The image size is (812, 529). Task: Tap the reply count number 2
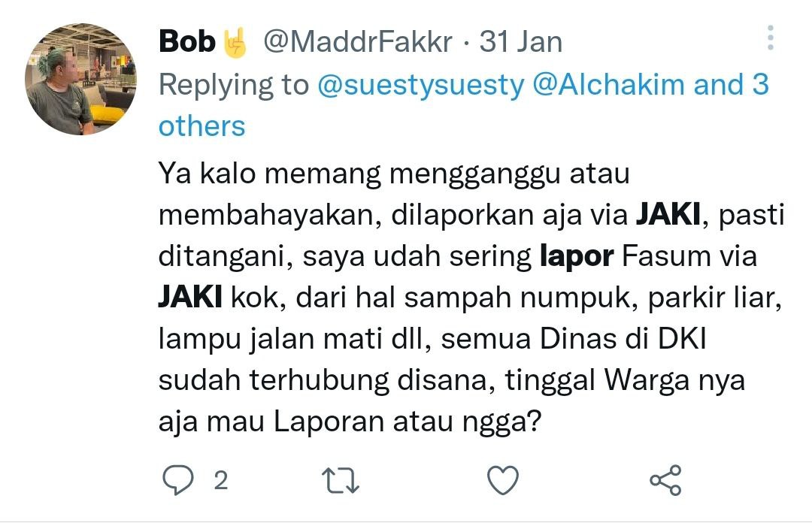click(x=220, y=481)
